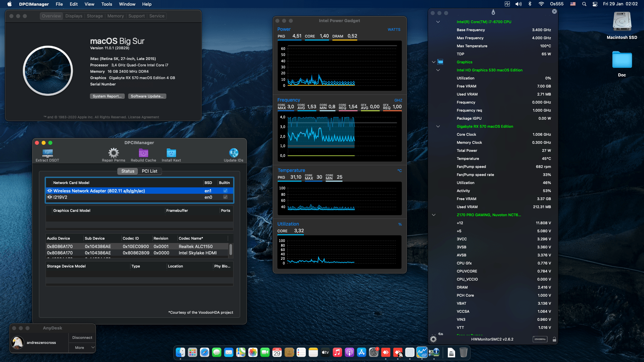
Task: Open the File menu
Action: [x=59, y=4]
